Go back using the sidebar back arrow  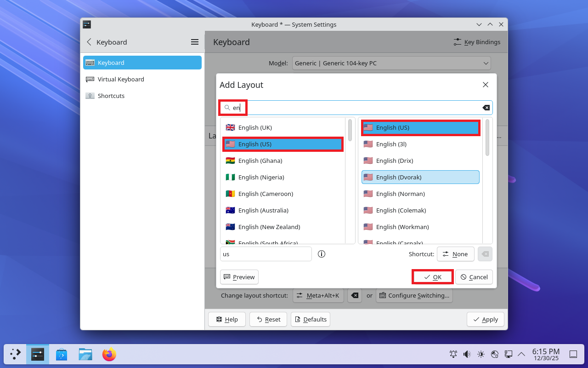pos(89,42)
